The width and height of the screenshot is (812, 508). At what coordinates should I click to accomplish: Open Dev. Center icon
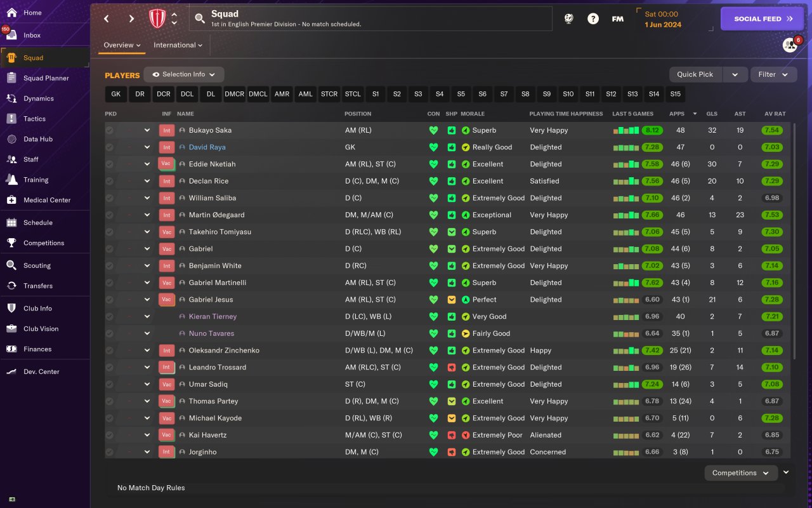coord(11,371)
